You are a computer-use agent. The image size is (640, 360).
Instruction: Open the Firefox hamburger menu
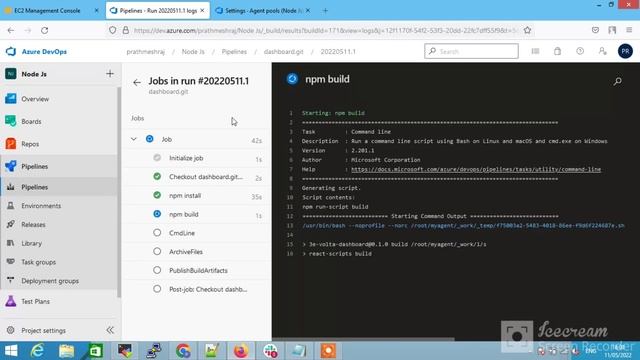(629, 30)
